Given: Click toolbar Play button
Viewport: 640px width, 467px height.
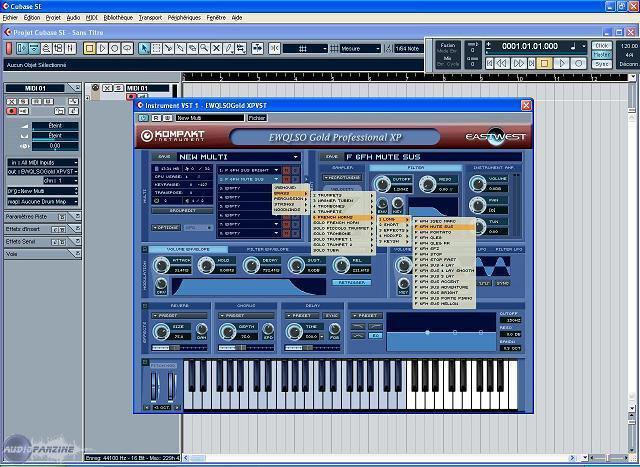Looking at the screenshot, I should 102,49.
